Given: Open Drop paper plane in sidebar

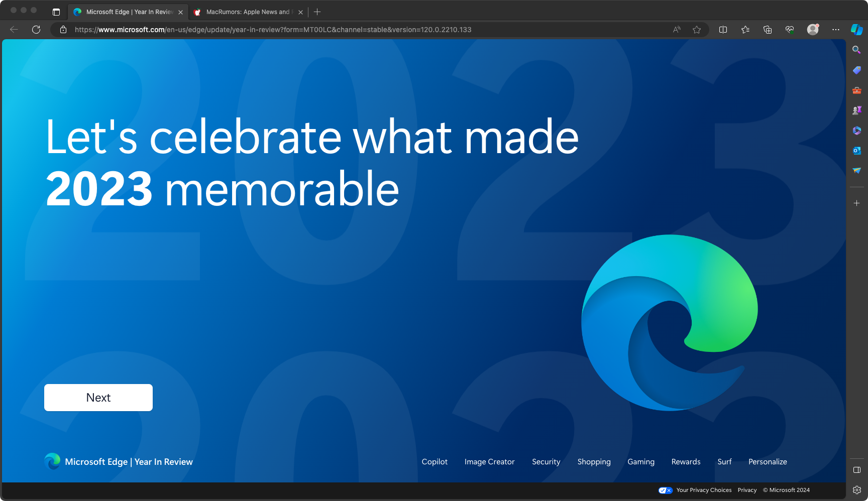Looking at the screenshot, I should pos(857,171).
